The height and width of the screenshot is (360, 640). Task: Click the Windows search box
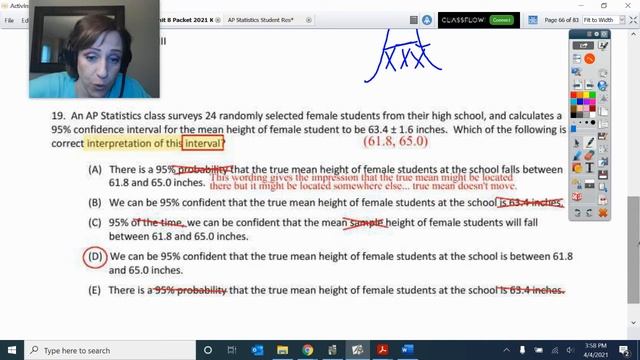pyautogui.click(x=110, y=350)
